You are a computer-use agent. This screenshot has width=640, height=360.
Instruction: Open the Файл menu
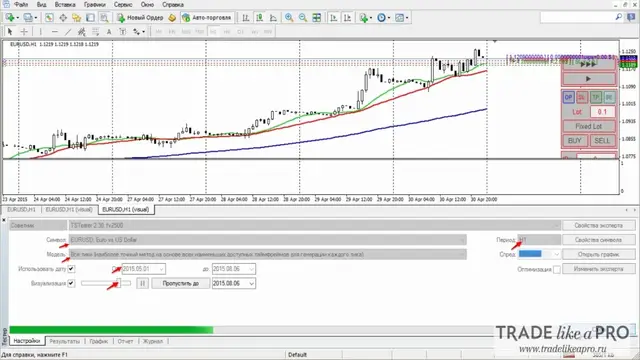tap(20, 4)
